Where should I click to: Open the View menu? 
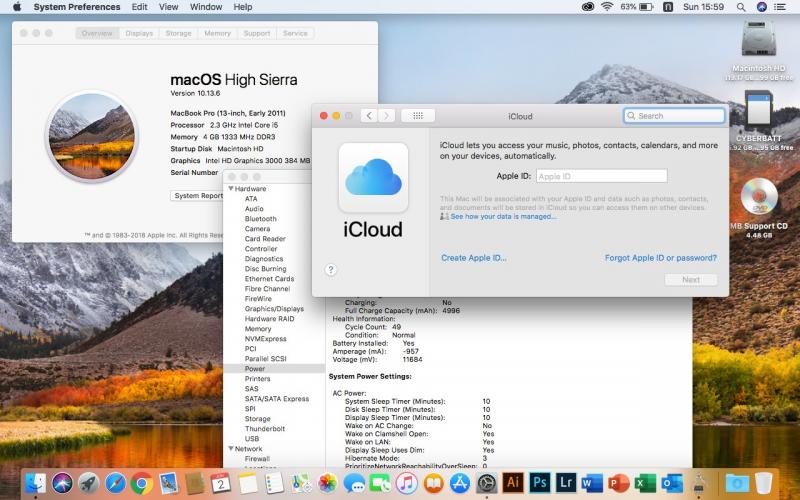168,7
